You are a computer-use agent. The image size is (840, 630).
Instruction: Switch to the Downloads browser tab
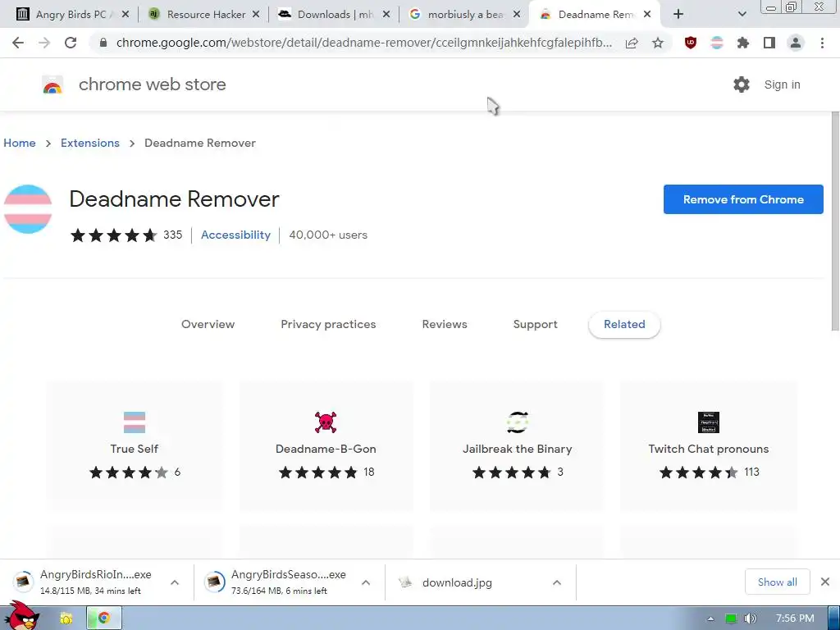click(x=334, y=15)
